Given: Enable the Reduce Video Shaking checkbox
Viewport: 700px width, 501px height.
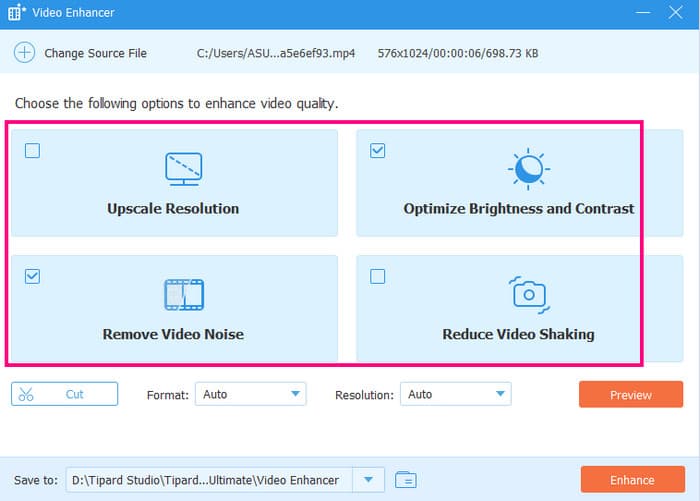Looking at the screenshot, I should (378, 276).
